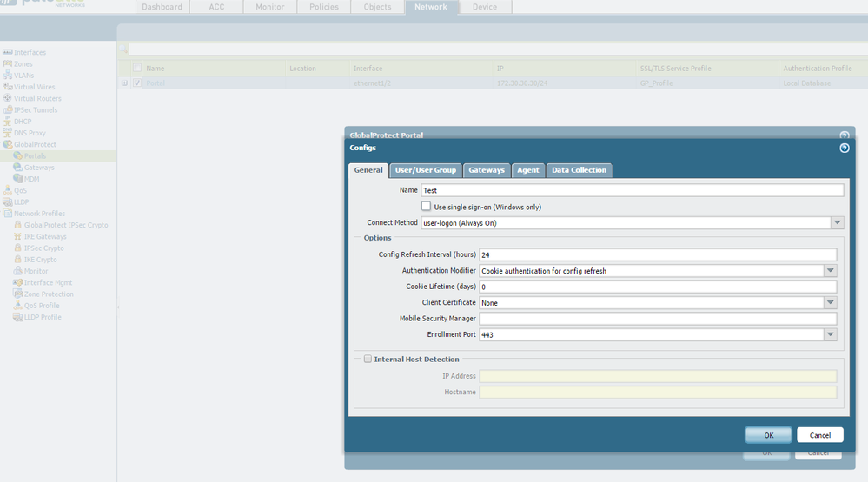Click the QoS icon in sidebar
The width and height of the screenshot is (868, 482).
(8, 190)
